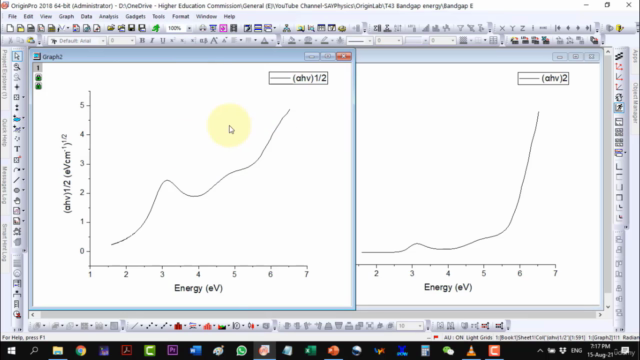This screenshot has height=360, width=640.
Task: Open the font size dropdown
Action: (132, 41)
